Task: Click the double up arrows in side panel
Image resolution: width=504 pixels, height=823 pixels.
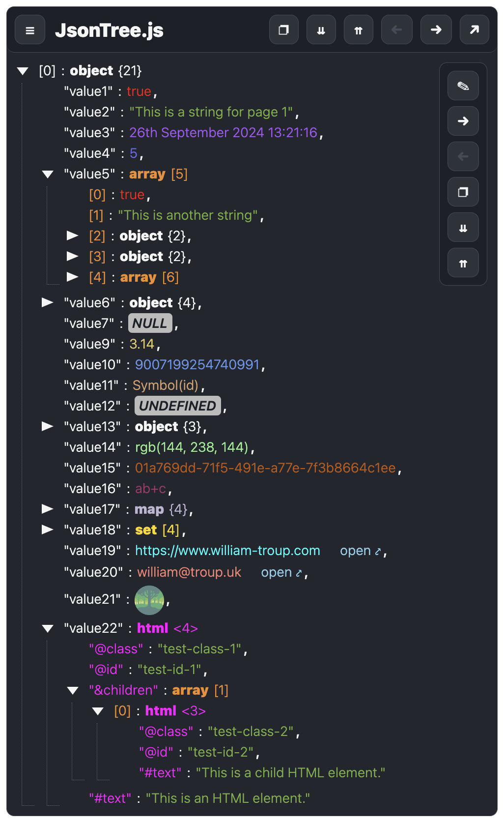Action: (463, 263)
